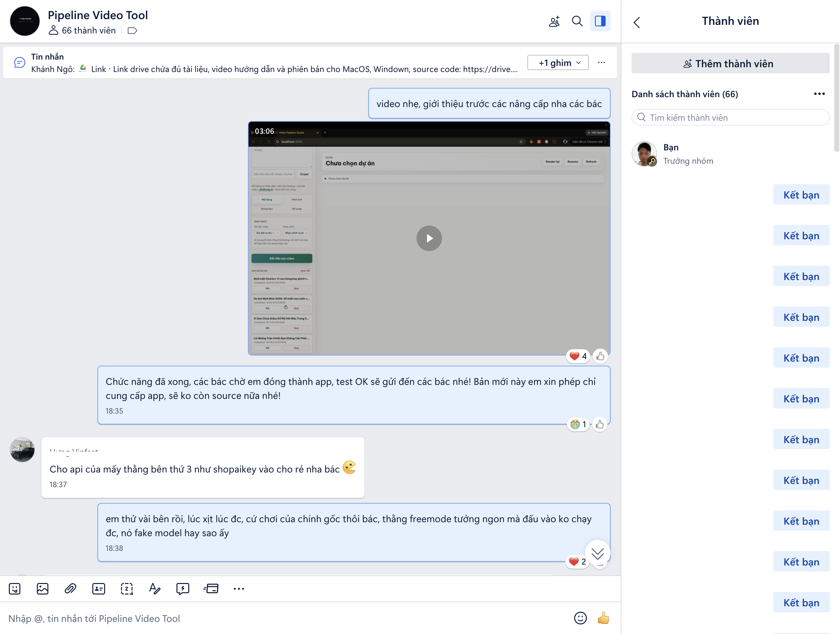The width and height of the screenshot is (840, 634).
Task: Show more compose tools ellipsis
Action: pyautogui.click(x=239, y=589)
